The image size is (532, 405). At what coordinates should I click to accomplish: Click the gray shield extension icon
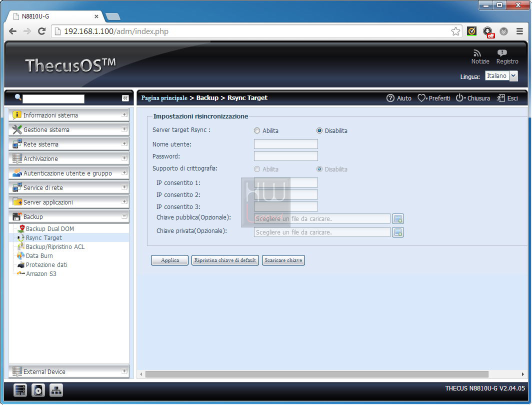[x=504, y=31]
